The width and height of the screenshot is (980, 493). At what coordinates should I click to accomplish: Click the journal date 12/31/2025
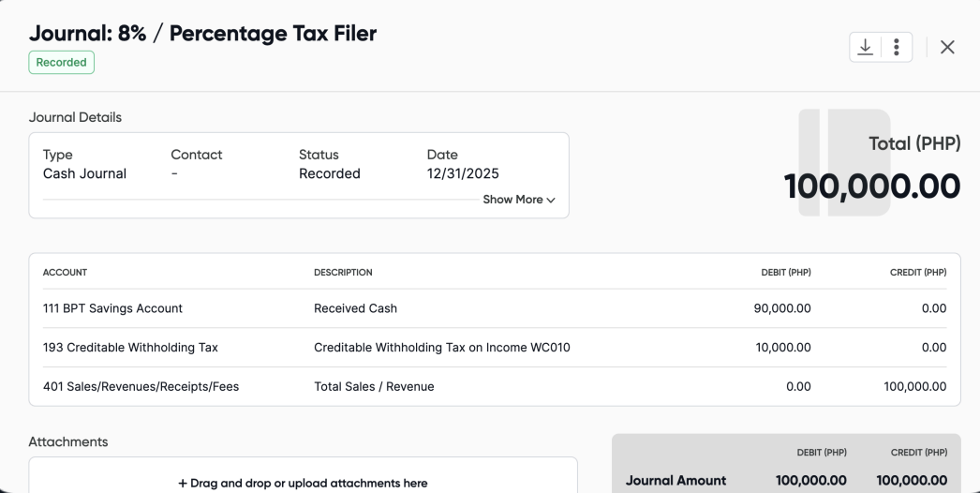(463, 173)
